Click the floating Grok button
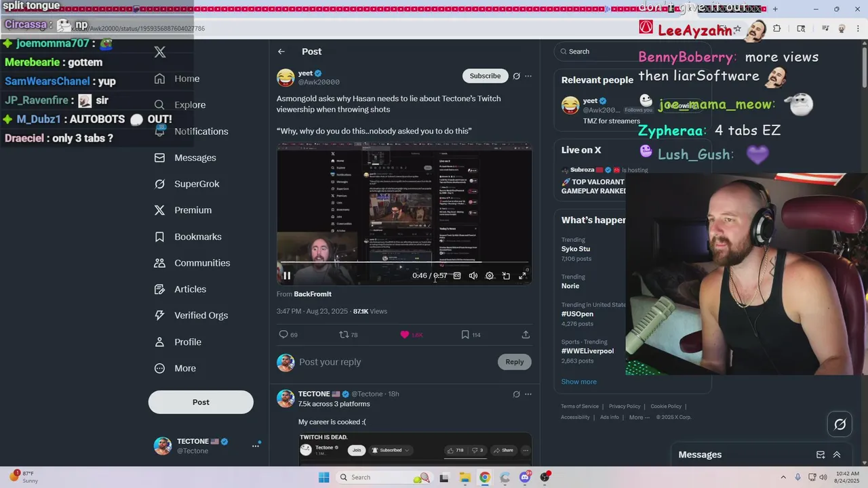 tap(840, 425)
